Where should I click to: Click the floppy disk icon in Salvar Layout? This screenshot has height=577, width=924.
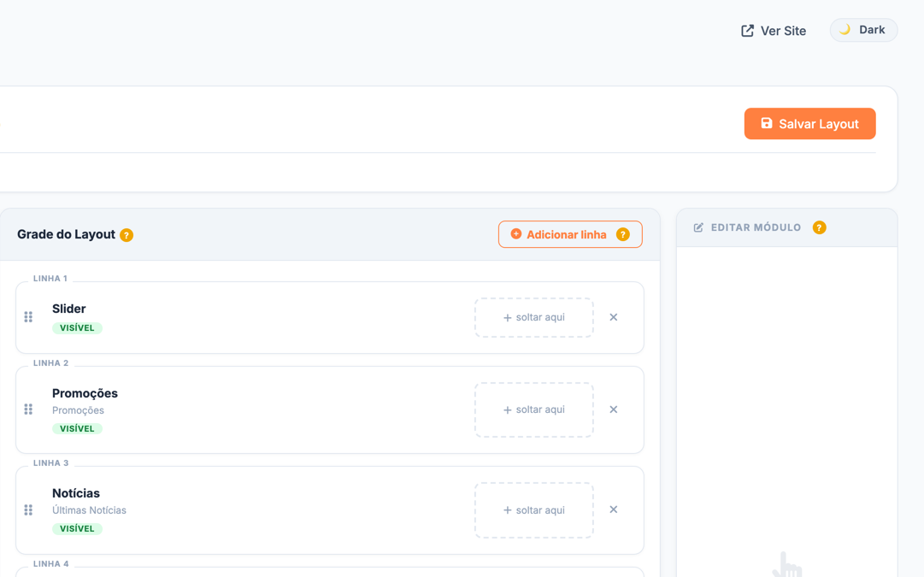click(767, 123)
